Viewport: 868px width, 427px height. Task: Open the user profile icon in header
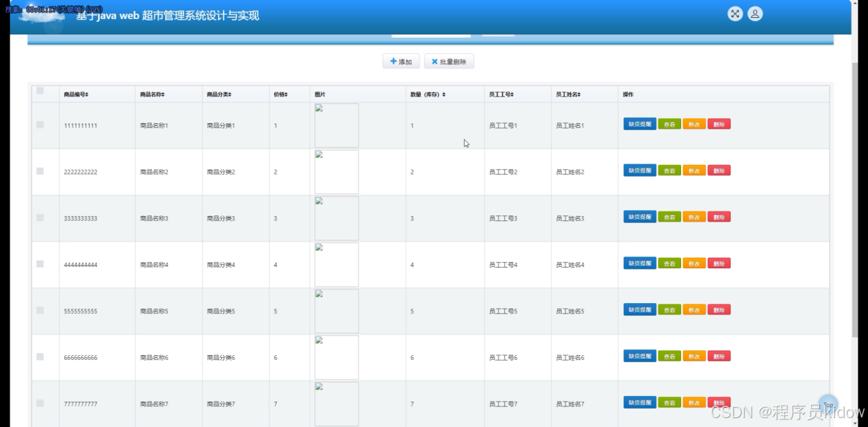coord(755,14)
